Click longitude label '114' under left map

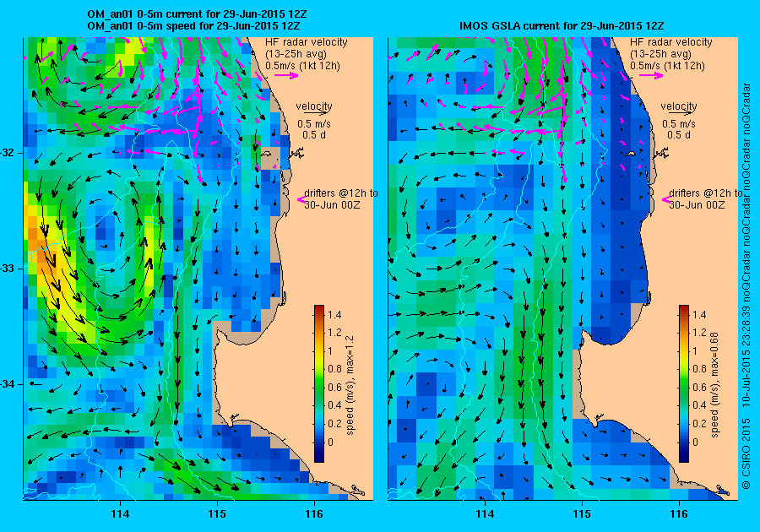click(120, 514)
